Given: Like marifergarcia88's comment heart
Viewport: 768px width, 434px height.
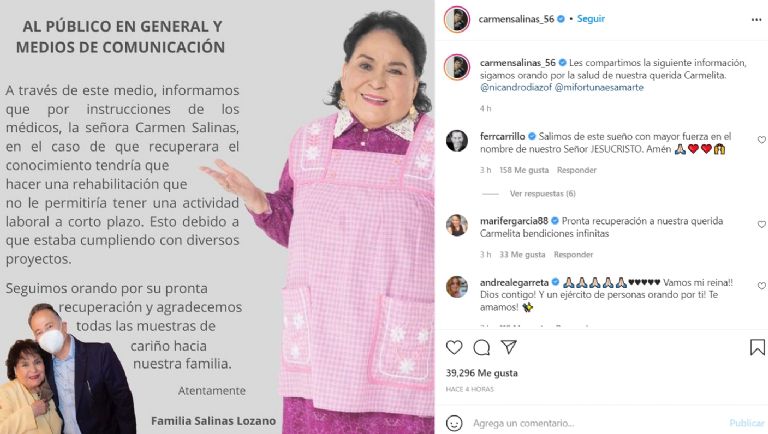Looking at the screenshot, I should point(762,224).
